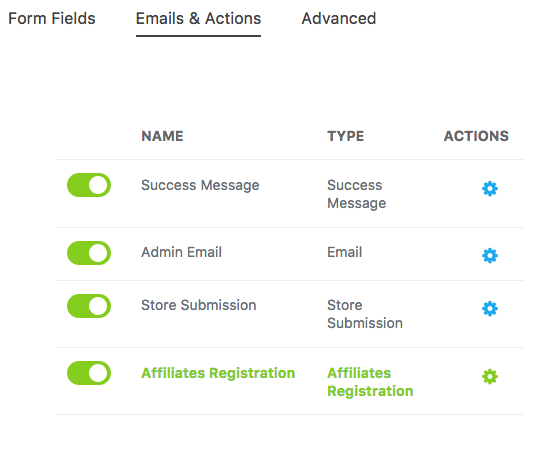Image resolution: width=556 pixels, height=449 pixels.
Task: Turn off the Admin Email action
Action: [89, 253]
